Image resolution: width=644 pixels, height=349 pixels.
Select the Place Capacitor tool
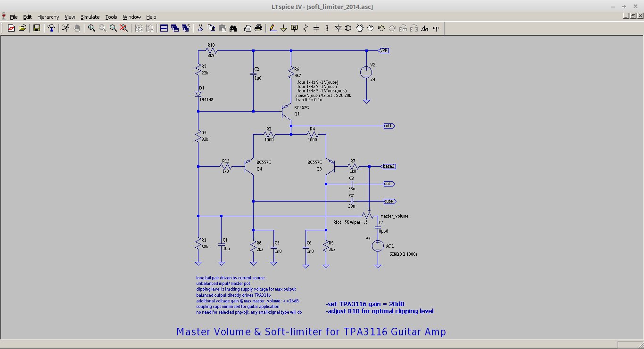[316, 28]
